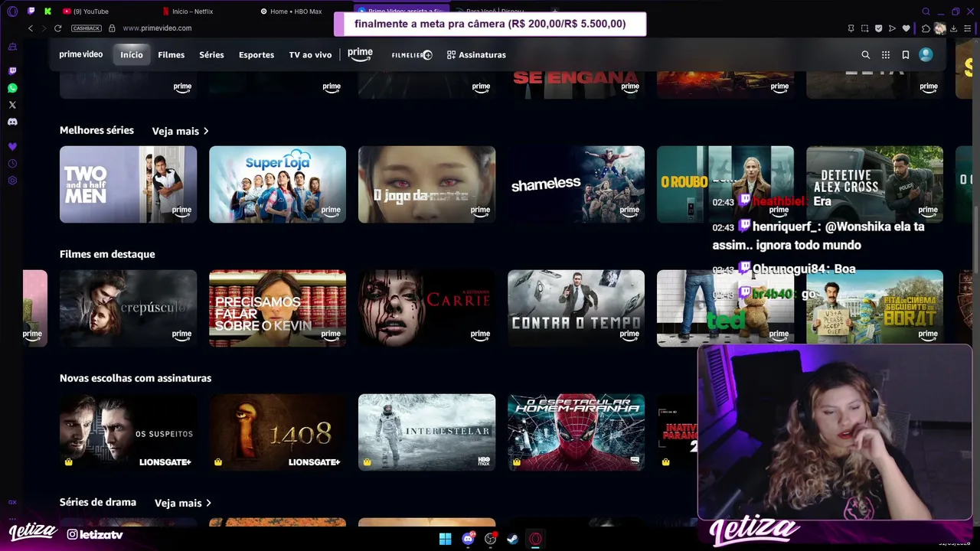The width and height of the screenshot is (980, 551).
Task: Click the purple heart sidebar icon
Action: pos(12,146)
